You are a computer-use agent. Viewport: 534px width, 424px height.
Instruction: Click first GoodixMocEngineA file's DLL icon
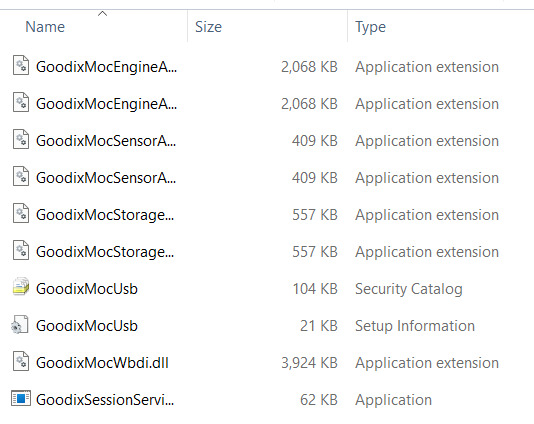point(21,65)
